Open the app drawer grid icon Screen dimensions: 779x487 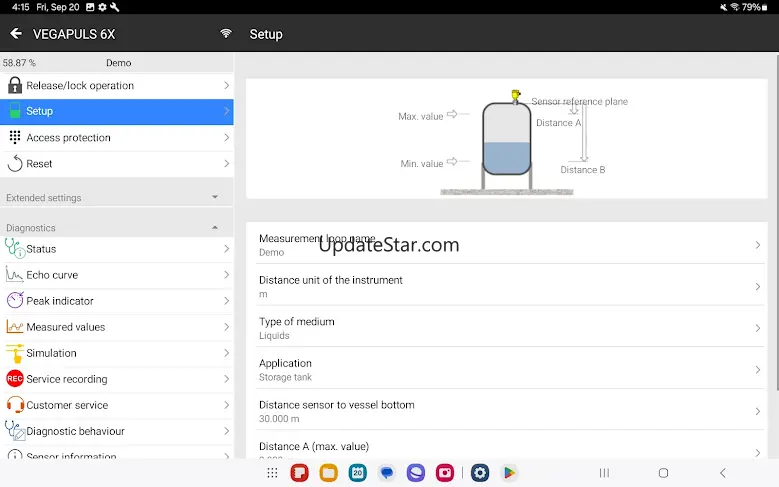272,473
